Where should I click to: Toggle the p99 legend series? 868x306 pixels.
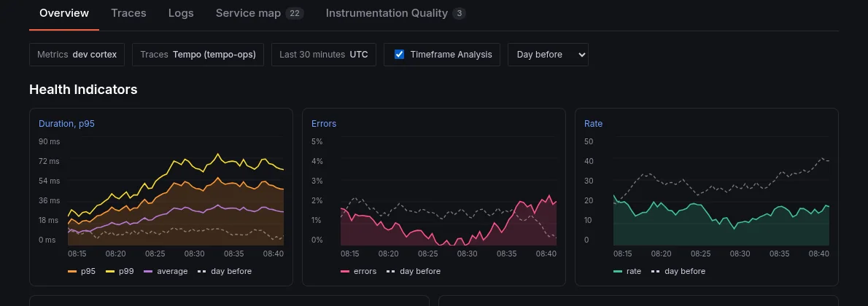click(x=119, y=271)
